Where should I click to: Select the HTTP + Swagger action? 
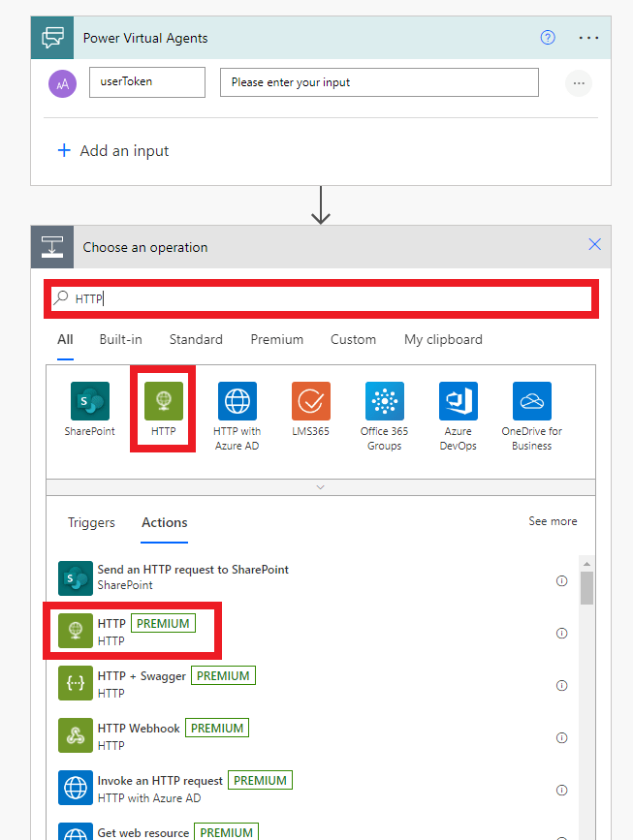pyautogui.click(x=142, y=676)
